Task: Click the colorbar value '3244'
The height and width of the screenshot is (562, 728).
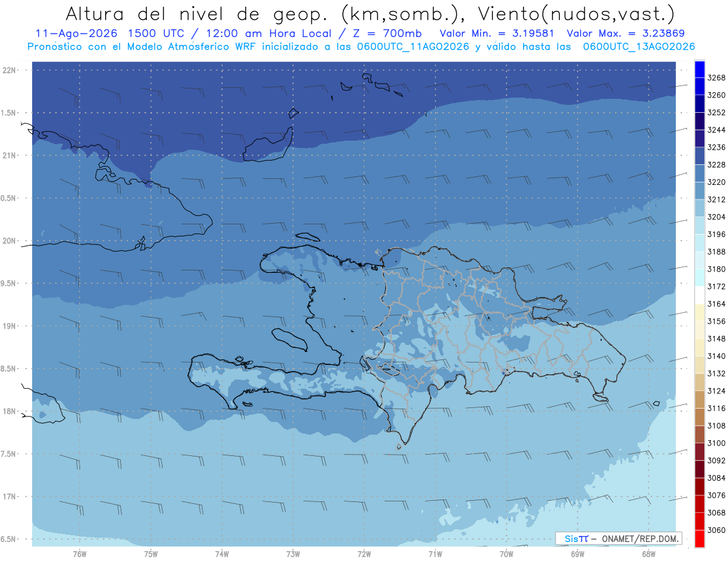Action: tap(716, 130)
